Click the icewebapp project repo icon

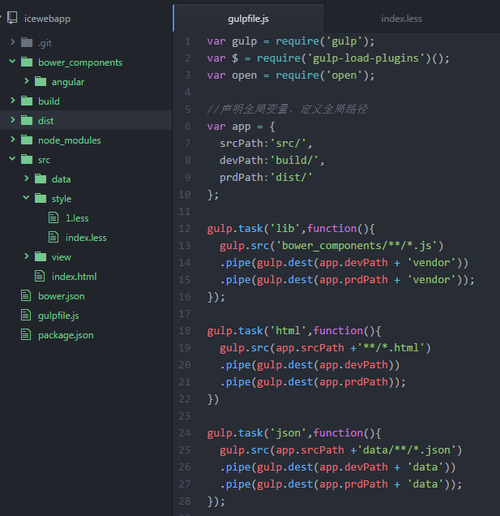pyautogui.click(x=12, y=18)
